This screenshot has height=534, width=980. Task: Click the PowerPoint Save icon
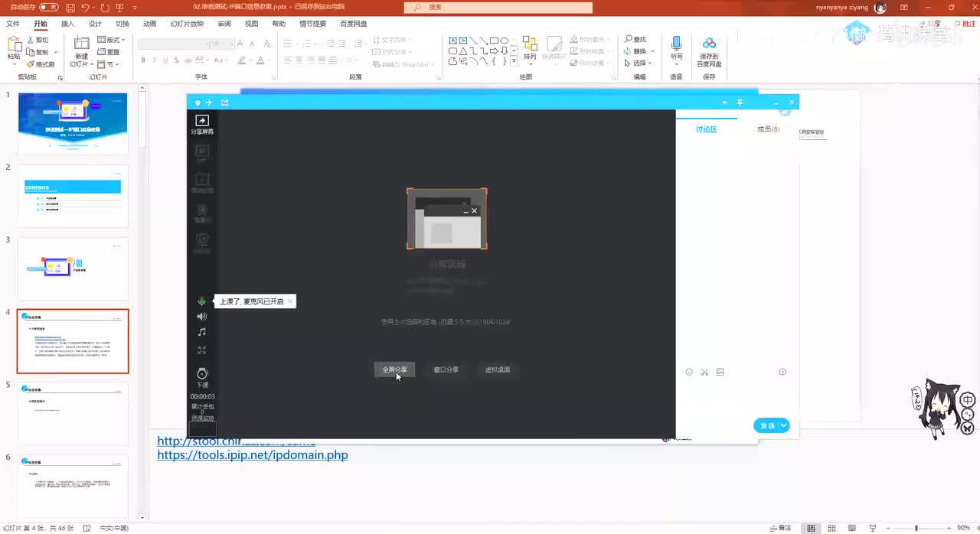[70, 7]
